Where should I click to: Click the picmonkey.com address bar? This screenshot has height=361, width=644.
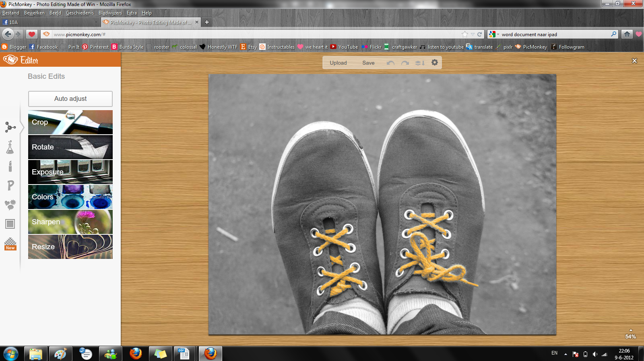[x=258, y=35]
